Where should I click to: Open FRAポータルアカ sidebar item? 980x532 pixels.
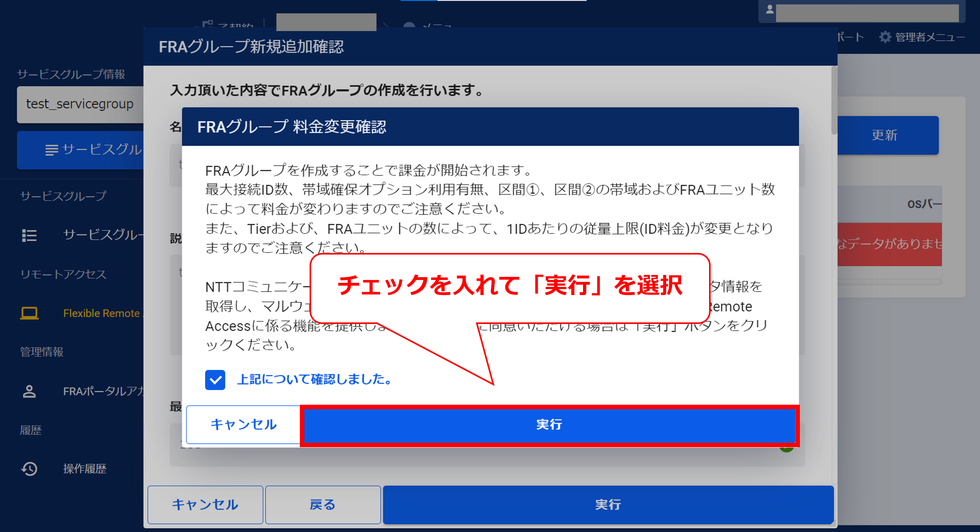click(103, 391)
